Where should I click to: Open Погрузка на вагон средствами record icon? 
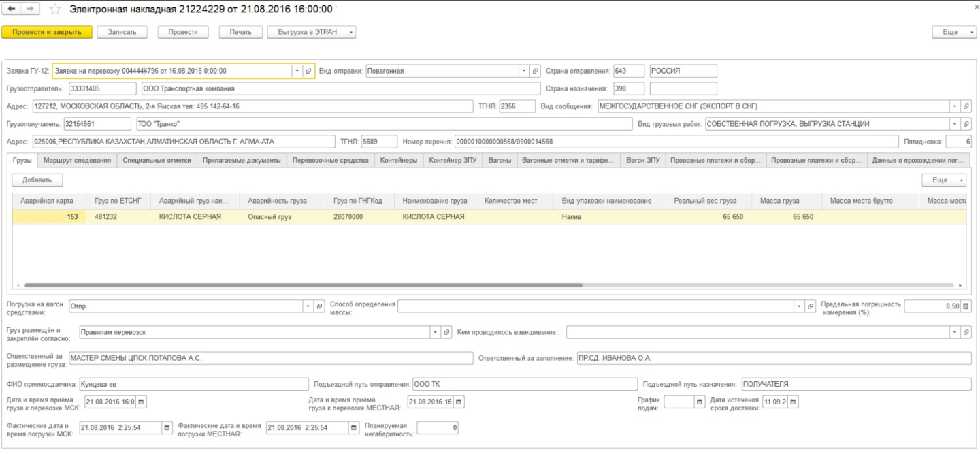319,306
